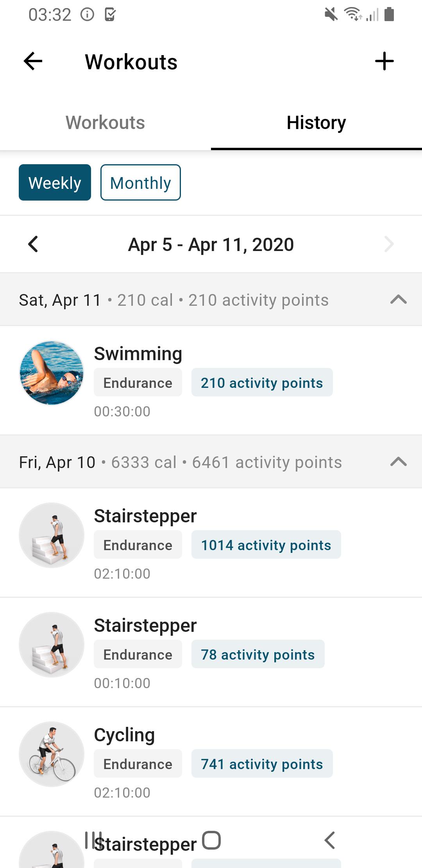
Task: Open the 1014 activity points Stairstepper entry
Action: click(211, 543)
